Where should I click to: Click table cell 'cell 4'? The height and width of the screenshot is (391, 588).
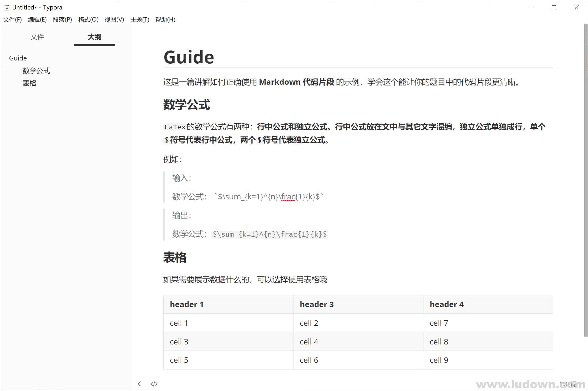point(358,342)
